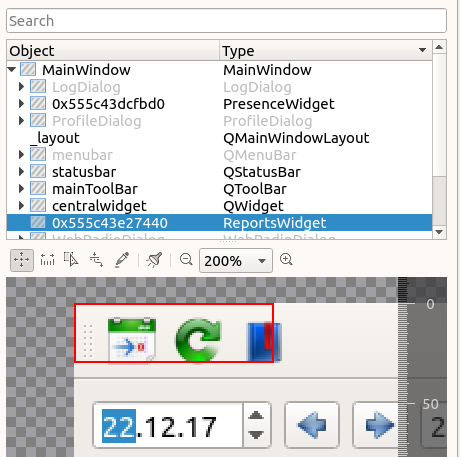Select the move/pan view tool
Viewport: 460px width, 457px height.
click(22, 260)
